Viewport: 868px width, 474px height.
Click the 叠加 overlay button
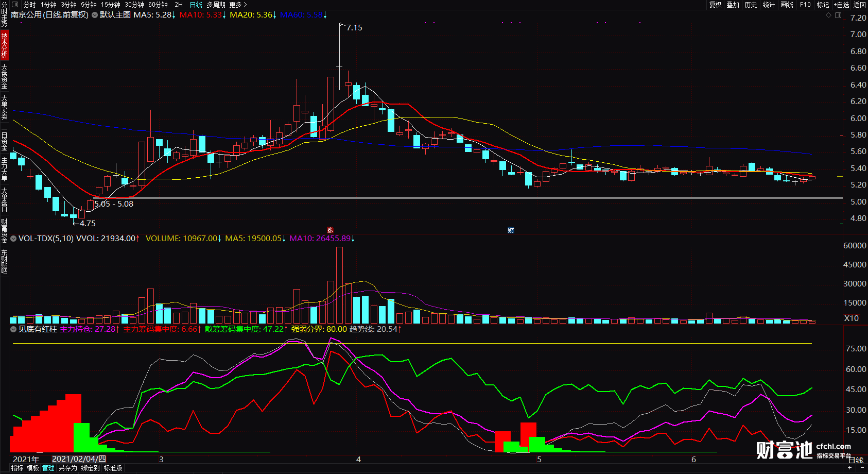coord(733,5)
